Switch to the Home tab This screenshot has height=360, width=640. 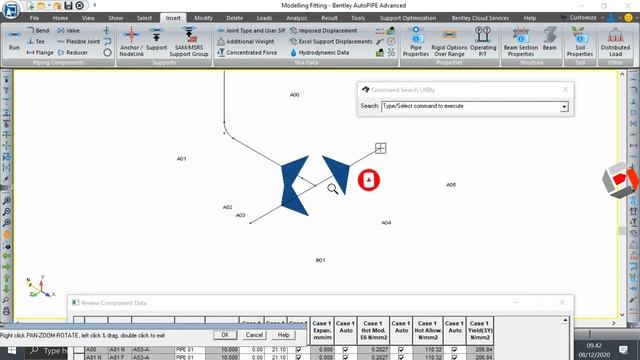click(60, 18)
